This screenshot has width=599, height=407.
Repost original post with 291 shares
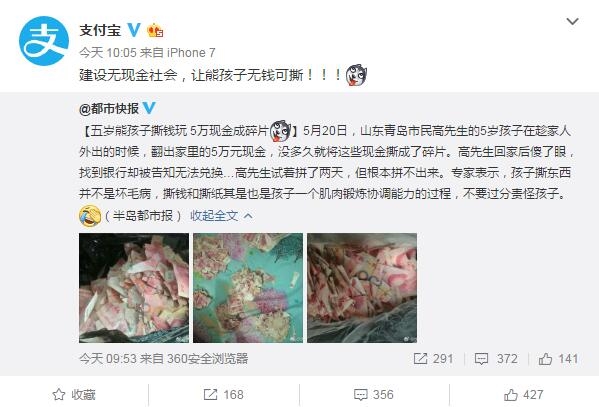(x=433, y=358)
